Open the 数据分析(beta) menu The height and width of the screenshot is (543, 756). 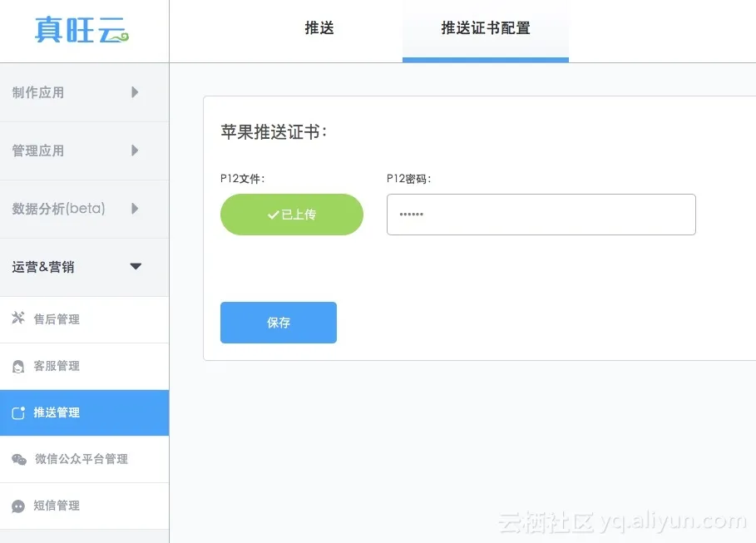pos(84,209)
